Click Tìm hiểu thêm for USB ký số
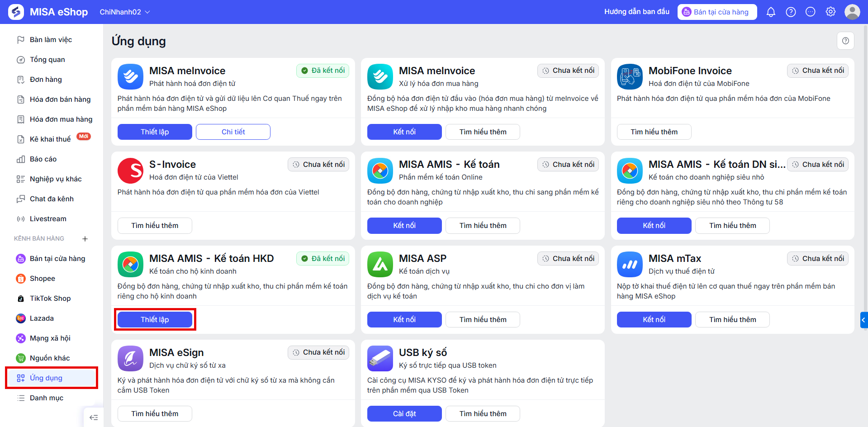 click(x=483, y=413)
